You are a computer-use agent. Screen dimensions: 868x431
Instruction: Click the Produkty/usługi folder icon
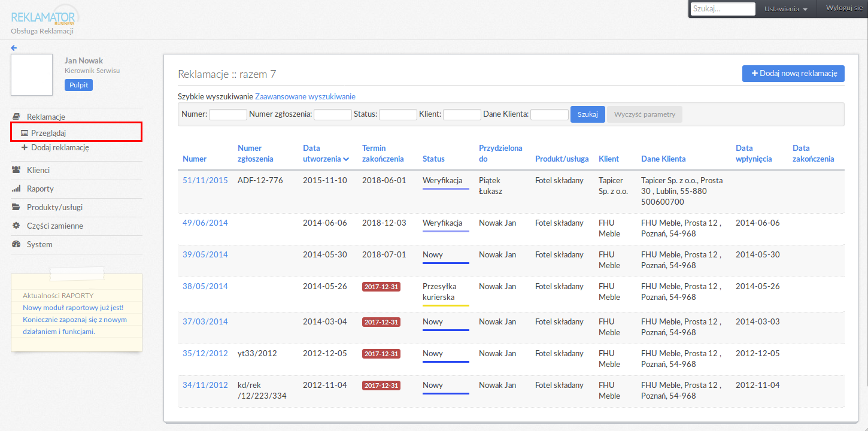click(x=16, y=207)
